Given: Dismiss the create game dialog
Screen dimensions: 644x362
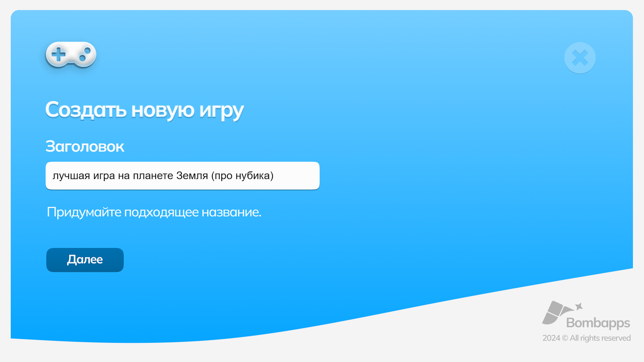Looking at the screenshot, I should click(x=580, y=58).
